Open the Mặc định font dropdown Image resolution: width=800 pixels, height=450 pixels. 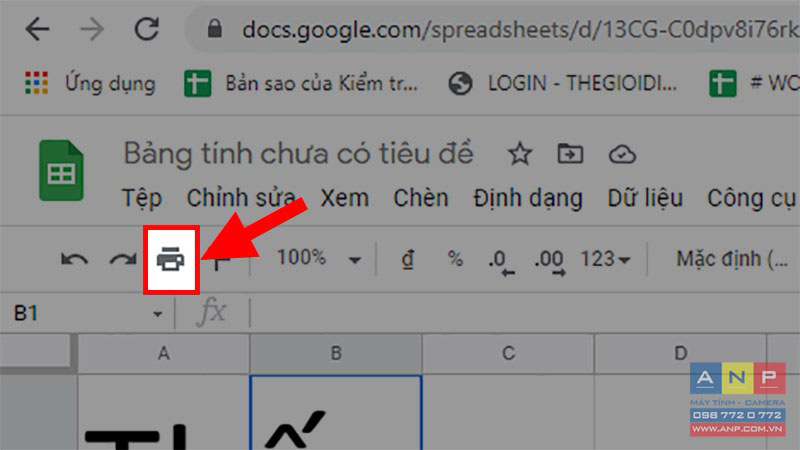point(732,259)
